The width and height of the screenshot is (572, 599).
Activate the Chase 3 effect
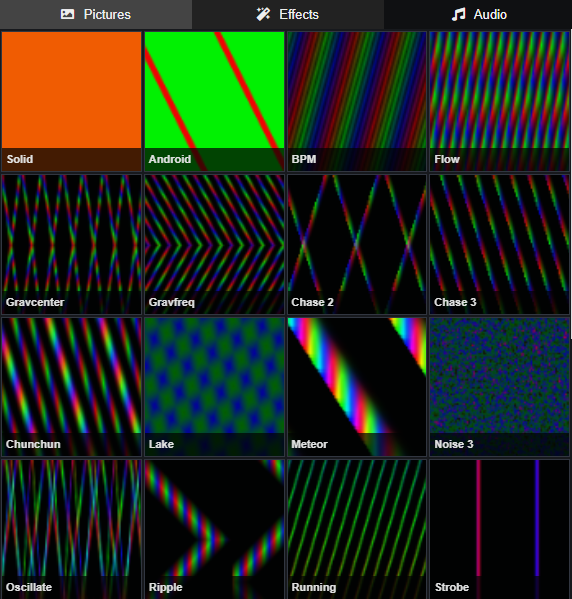[499, 244]
